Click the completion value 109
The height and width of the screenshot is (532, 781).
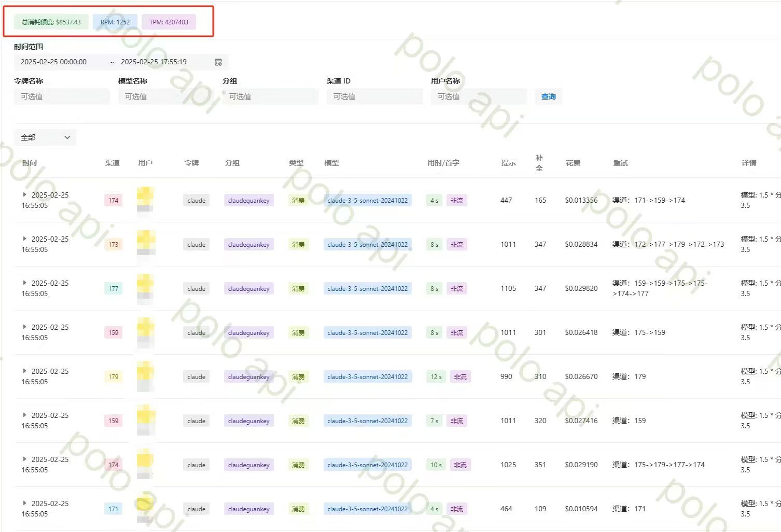pyautogui.click(x=540, y=509)
